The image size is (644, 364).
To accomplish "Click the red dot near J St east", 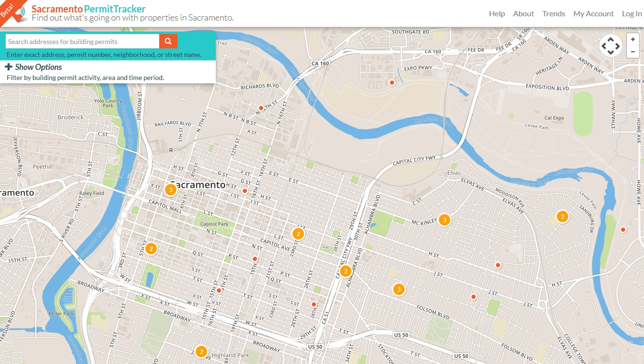I will (x=474, y=296).
